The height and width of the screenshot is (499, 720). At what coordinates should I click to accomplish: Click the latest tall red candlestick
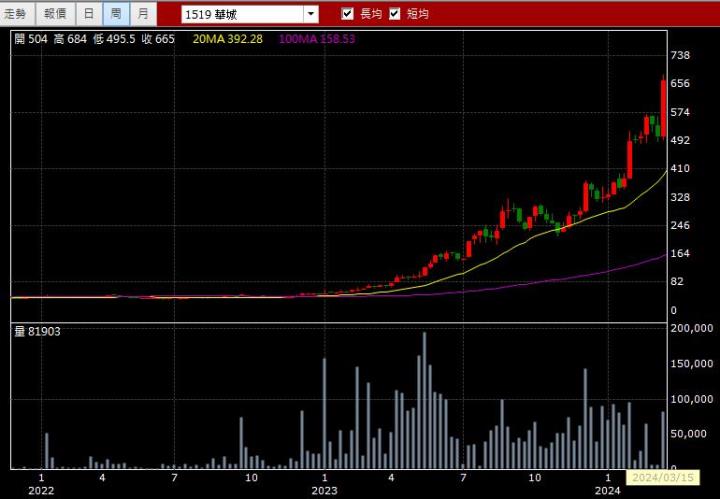point(663,105)
